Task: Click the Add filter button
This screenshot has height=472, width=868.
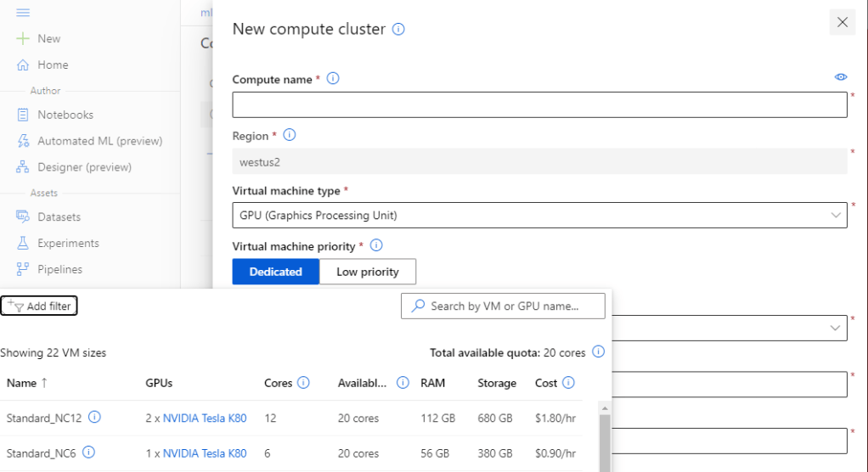Action: (40, 306)
